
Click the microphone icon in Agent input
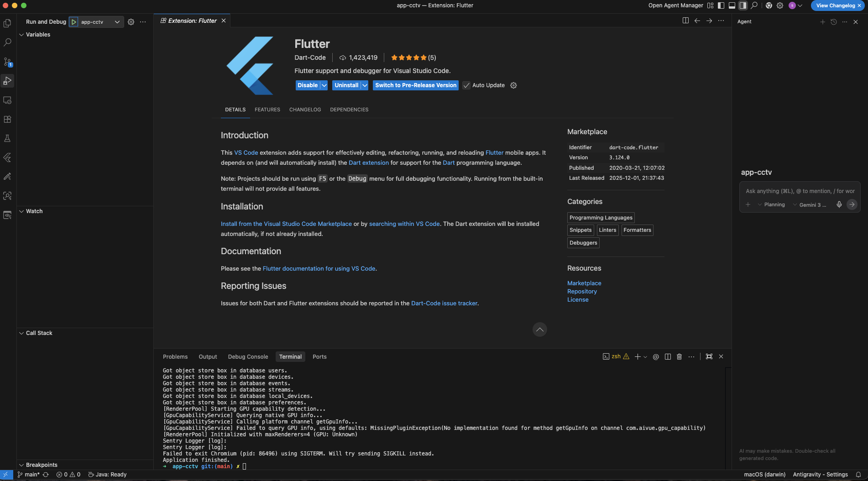[839, 204]
